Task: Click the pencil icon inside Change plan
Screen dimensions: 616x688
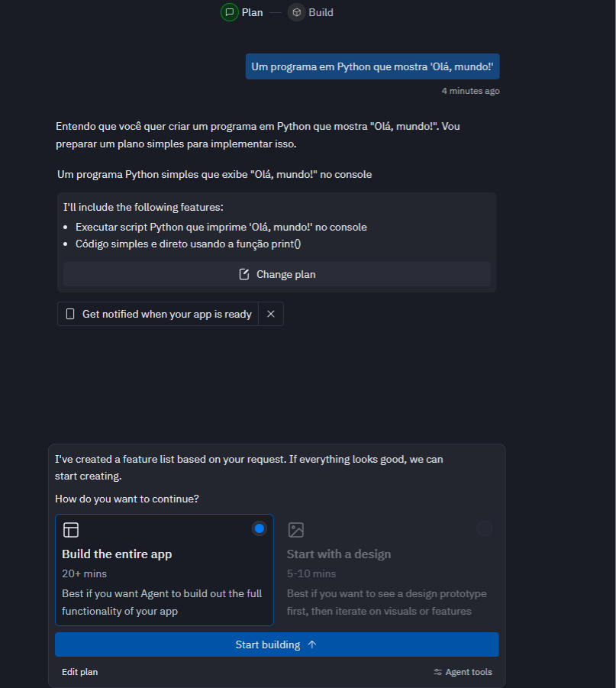Action: tap(244, 273)
